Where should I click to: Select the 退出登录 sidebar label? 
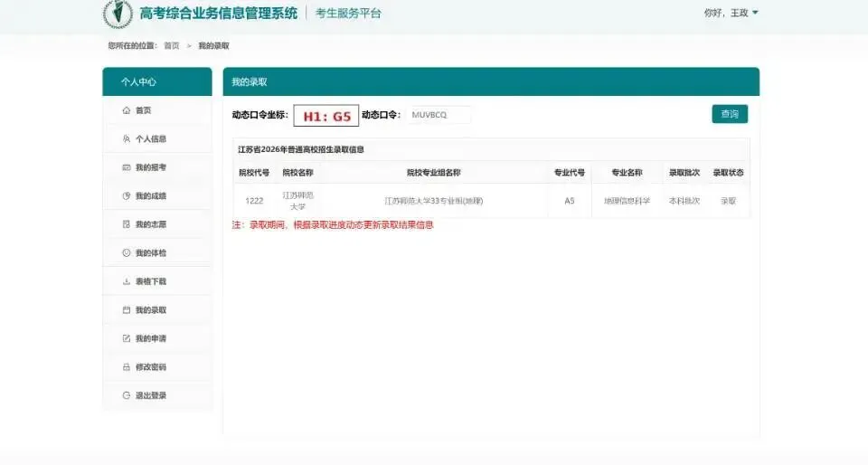(x=151, y=395)
